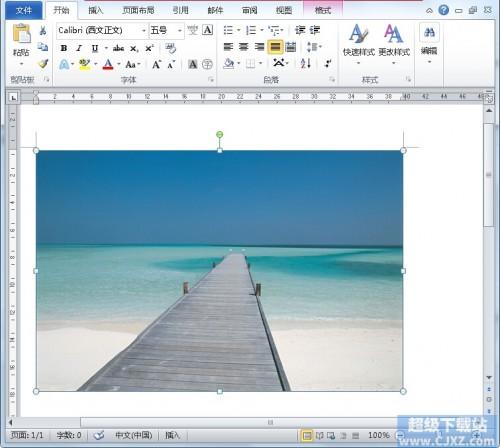Toggle bold formatting
The width and height of the screenshot is (500, 448).
coord(64,48)
